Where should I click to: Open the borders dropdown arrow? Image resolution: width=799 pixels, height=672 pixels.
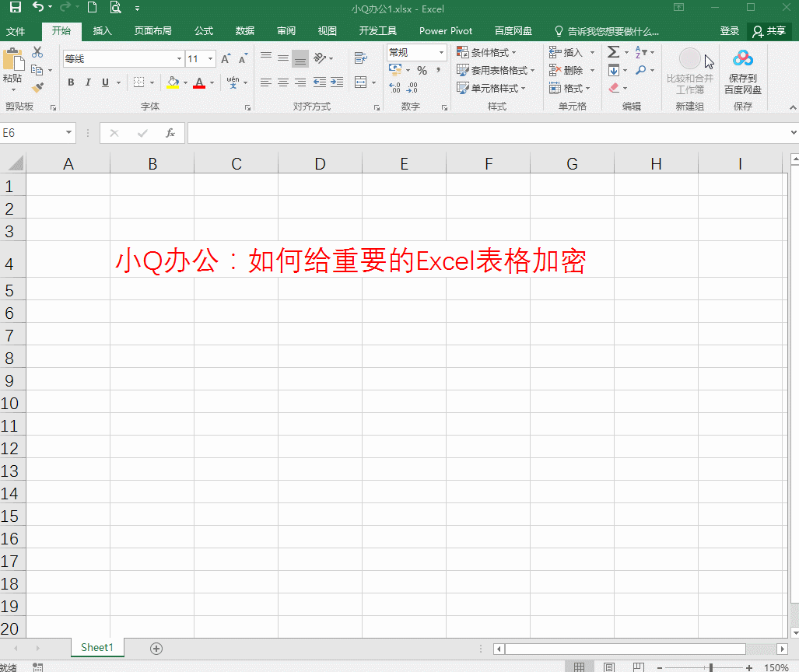(152, 82)
